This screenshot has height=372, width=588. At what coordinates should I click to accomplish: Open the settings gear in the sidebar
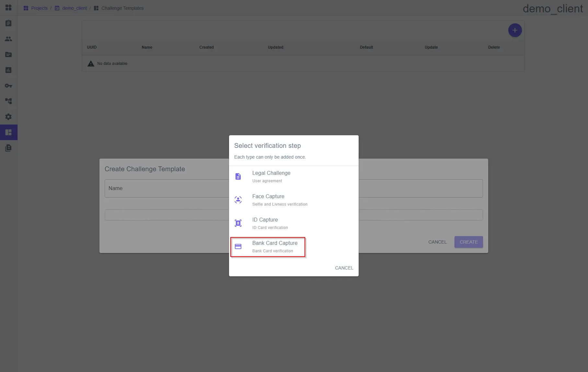(8, 117)
